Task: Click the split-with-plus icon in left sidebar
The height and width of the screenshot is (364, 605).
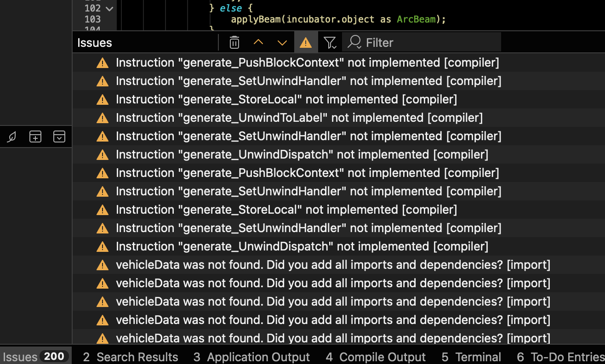Action: tap(35, 136)
